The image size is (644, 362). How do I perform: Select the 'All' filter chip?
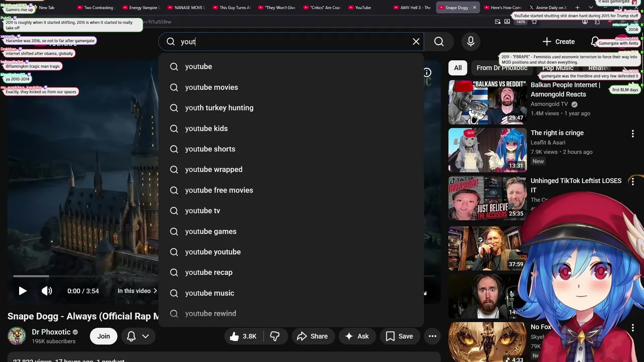point(457,68)
